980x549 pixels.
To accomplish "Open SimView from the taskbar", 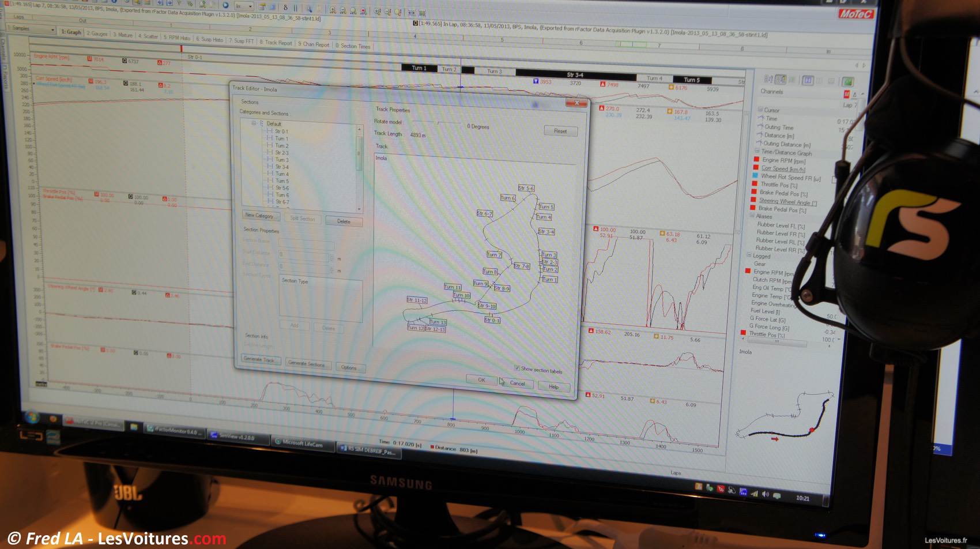I will 238,437.
